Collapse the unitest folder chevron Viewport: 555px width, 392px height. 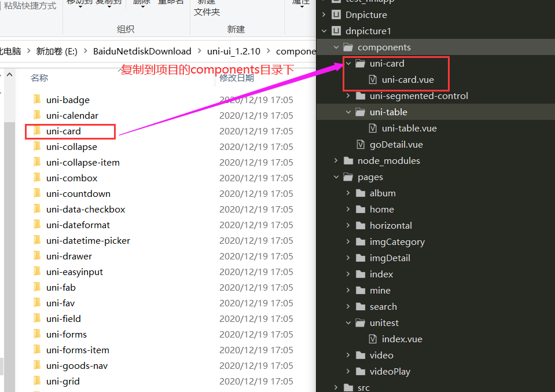click(348, 323)
